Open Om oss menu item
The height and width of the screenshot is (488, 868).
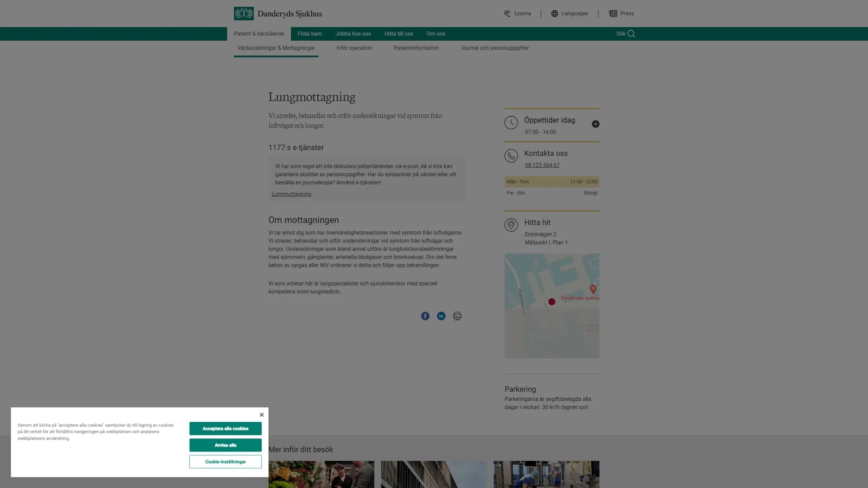click(x=436, y=34)
